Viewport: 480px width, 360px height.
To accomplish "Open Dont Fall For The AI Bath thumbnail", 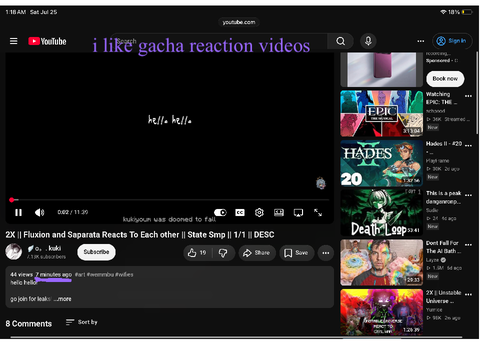I will click(381, 262).
